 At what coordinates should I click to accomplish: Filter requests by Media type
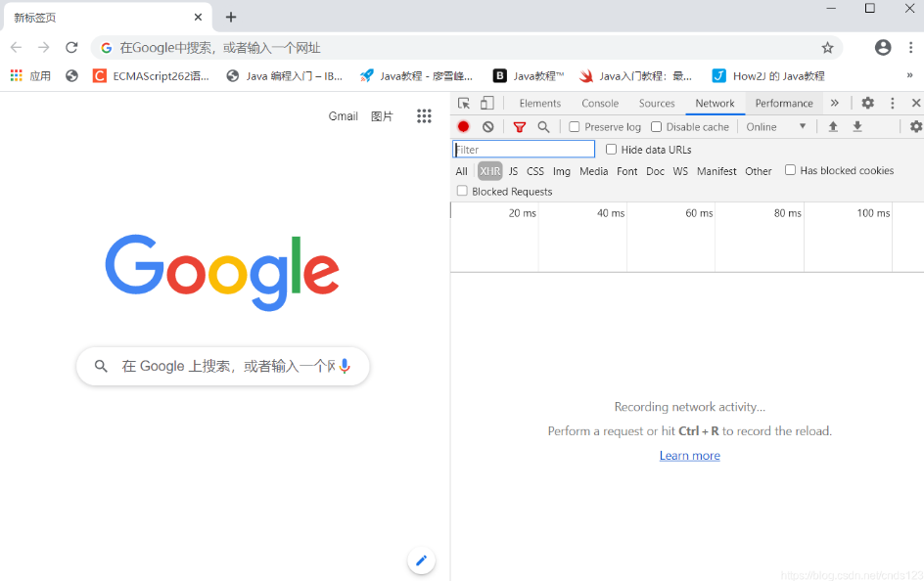tap(593, 171)
